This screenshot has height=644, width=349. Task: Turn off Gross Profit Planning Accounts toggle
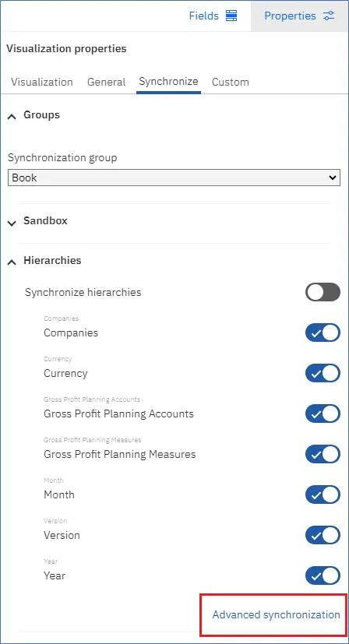point(323,413)
